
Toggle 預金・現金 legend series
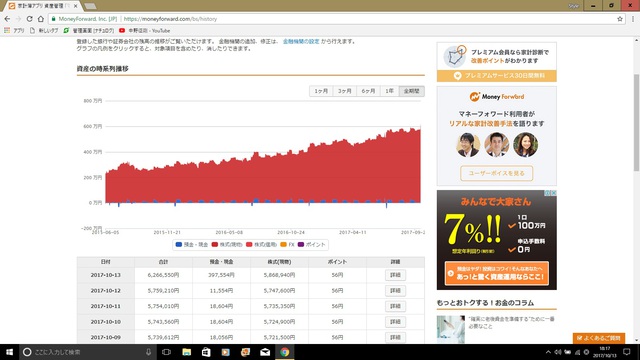click(191, 244)
